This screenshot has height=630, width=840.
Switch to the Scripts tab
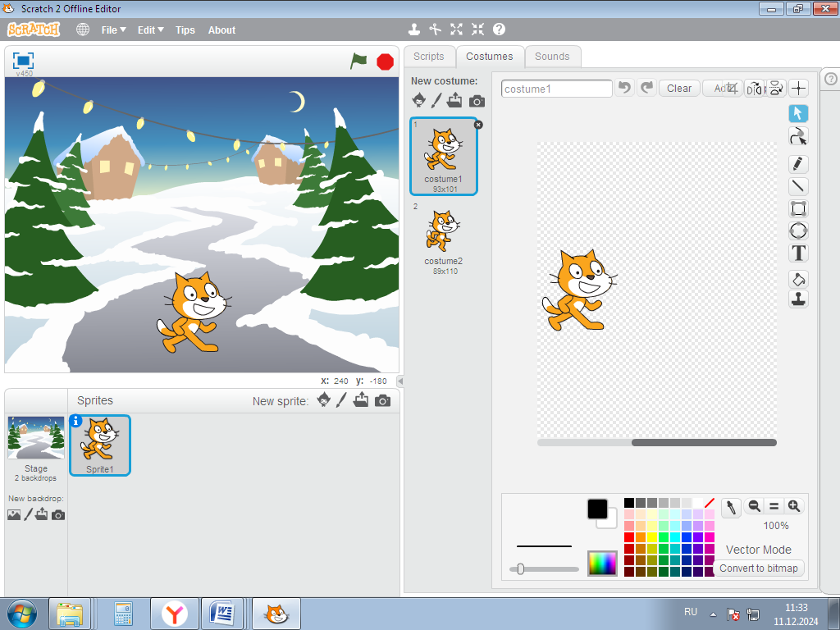click(x=428, y=57)
